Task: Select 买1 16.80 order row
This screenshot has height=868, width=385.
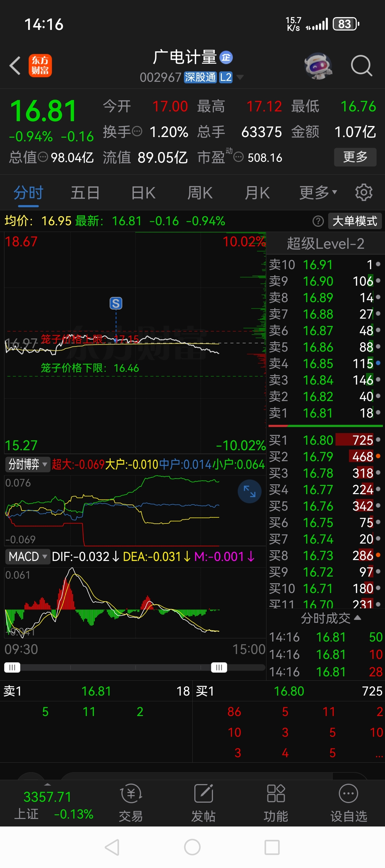Action: [325, 440]
